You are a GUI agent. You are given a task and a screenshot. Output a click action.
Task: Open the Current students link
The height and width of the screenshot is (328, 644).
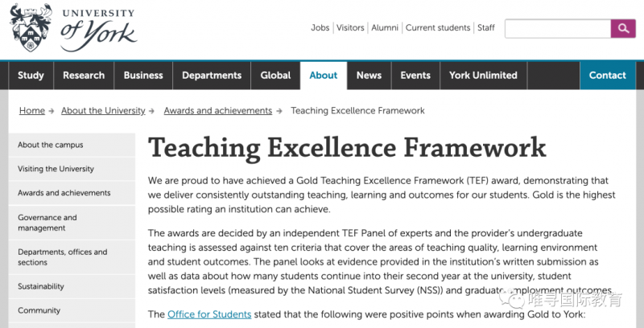438,28
